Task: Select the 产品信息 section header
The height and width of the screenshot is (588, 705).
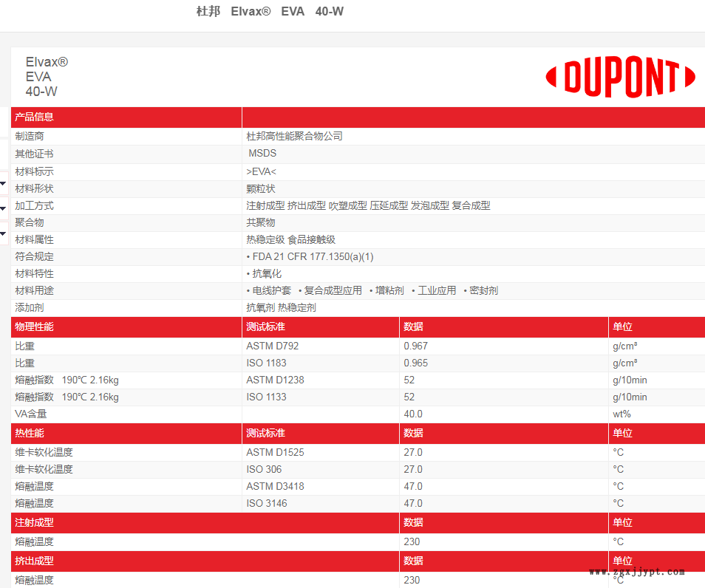Action: coord(35,117)
